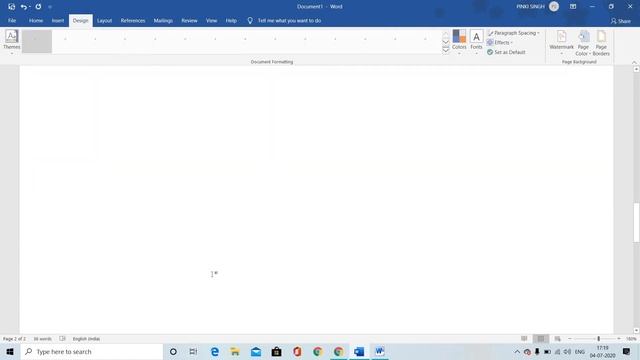Viewport: 640px width, 360px height.
Task: Switch to Read Mode view
Action: [524, 339]
